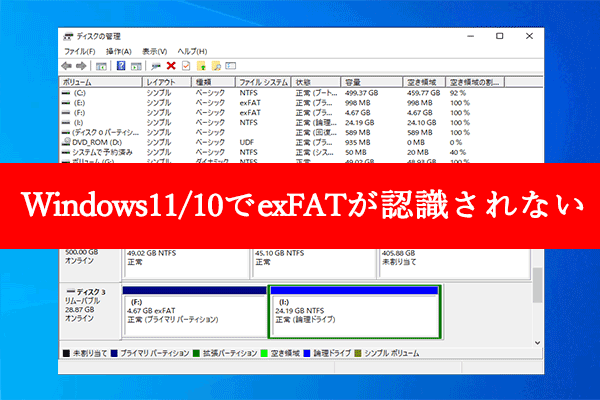The width and height of the screenshot is (600, 400).
Task: Click the ディスクの管理 title bar app icon
Action: (68, 36)
